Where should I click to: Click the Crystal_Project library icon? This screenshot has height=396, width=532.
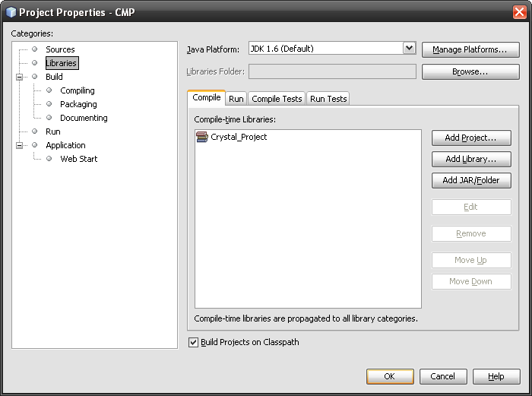click(201, 137)
